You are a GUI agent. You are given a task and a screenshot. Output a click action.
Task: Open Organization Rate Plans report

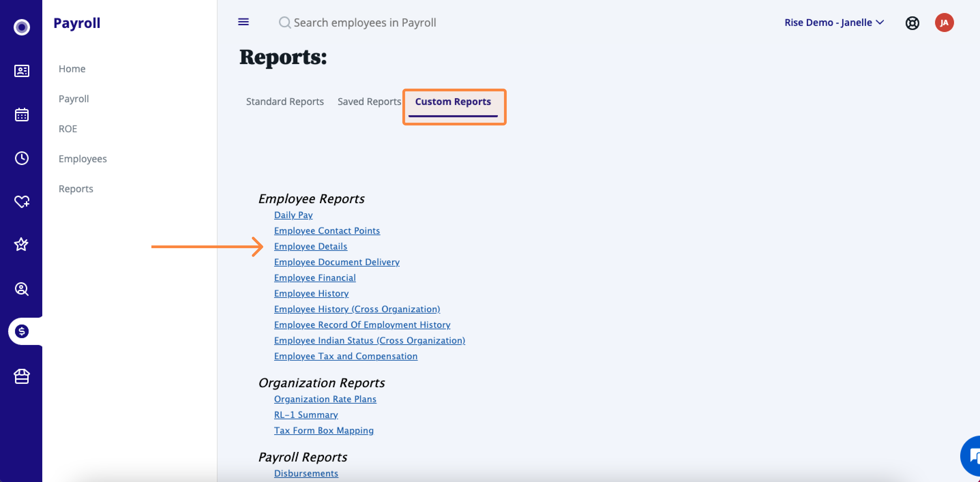click(325, 399)
